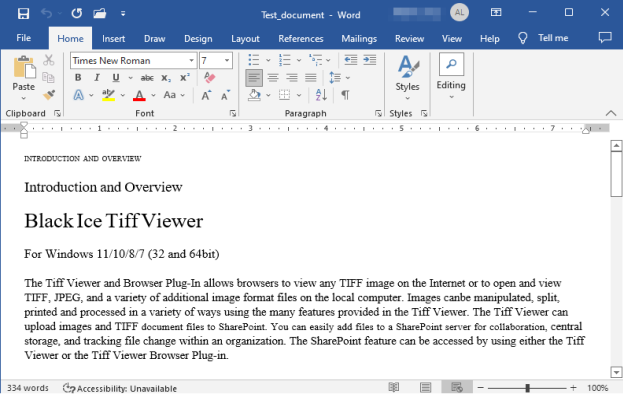Click the Redo/Repeat arrow icon
The width and height of the screenshot is (624, 397).
pos(76,14)
